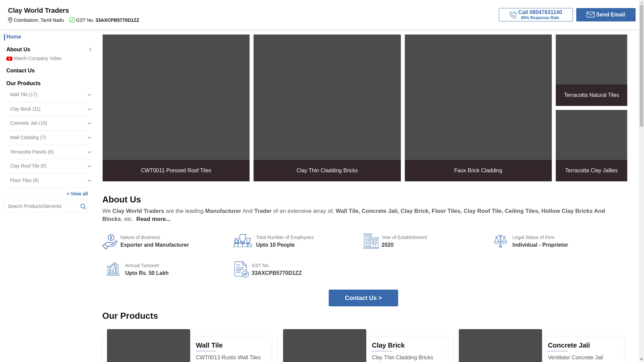Expand the Clay Brick (11) category
The height and width of the screenshot is (362, 644).
(x=89, y=109)
